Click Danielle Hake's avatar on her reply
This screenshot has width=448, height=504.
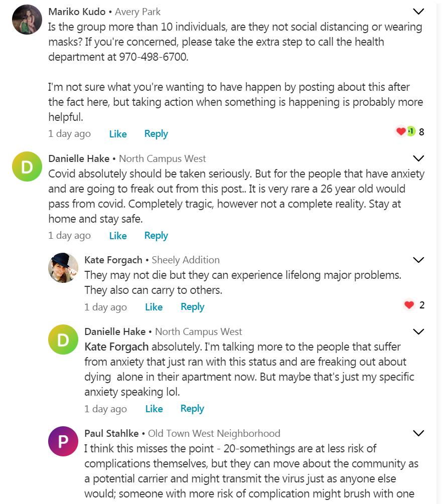63,340
